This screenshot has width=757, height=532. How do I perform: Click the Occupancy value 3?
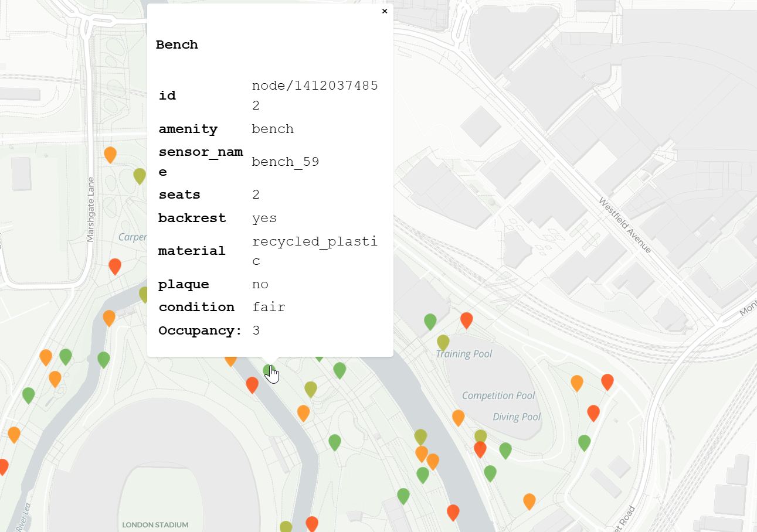(256, 330)
